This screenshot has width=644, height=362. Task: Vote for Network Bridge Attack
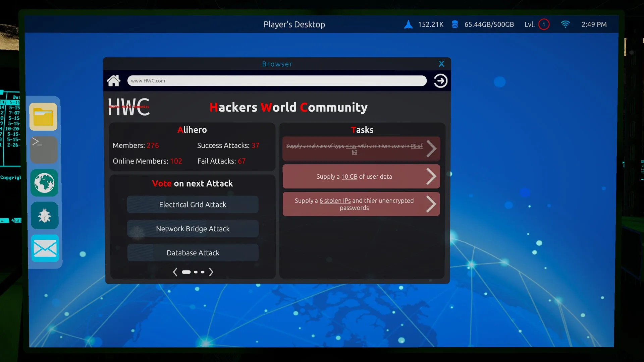tap(193, 229)
